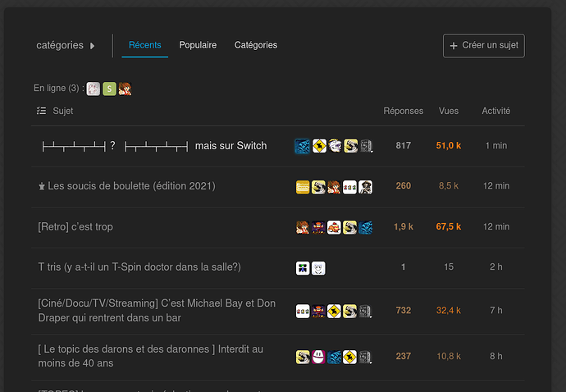566x392 pixels.
Task: Click the green S avatar in online users
Action: pos(109,89)
